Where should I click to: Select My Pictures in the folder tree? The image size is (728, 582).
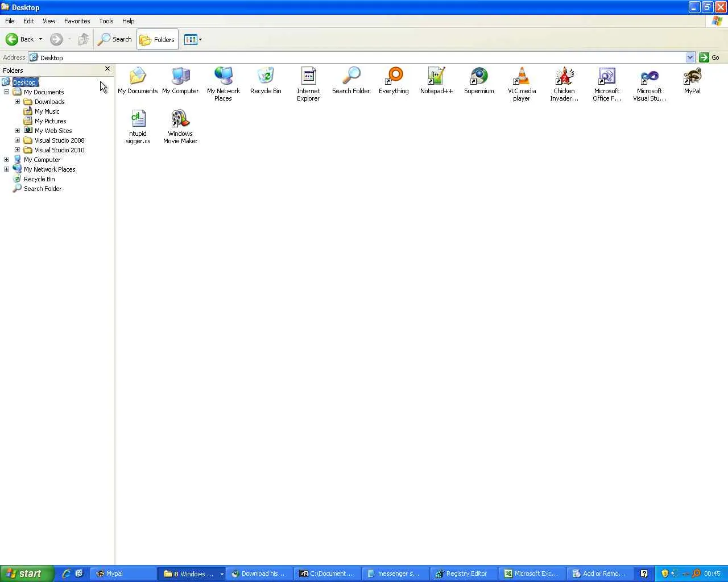(x=50, y=121)
